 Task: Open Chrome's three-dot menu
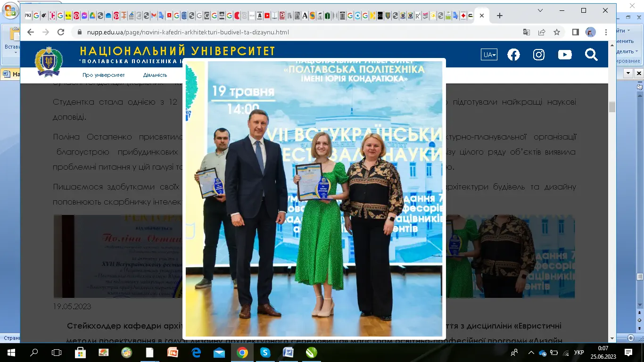[606, 32]
